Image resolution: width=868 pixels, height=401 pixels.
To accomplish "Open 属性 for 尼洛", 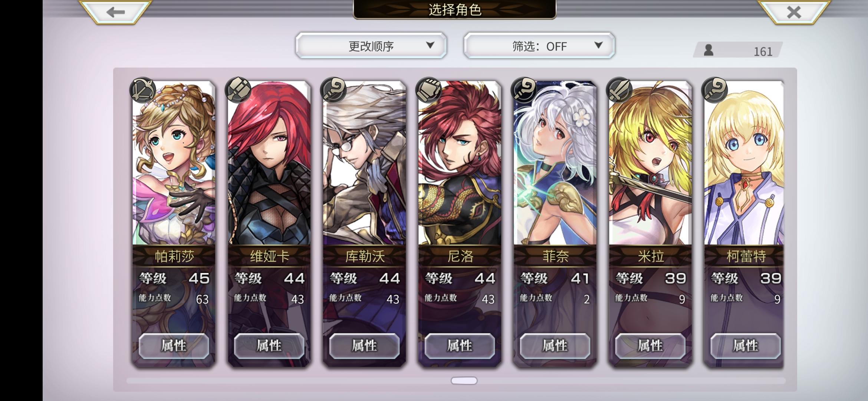I will point(460,346).
